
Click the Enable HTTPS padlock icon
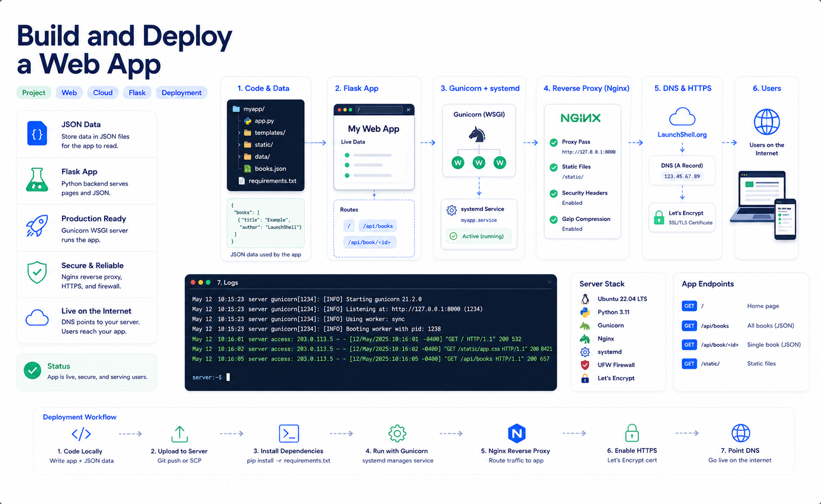pyautogui.click(x=632, y=433)
